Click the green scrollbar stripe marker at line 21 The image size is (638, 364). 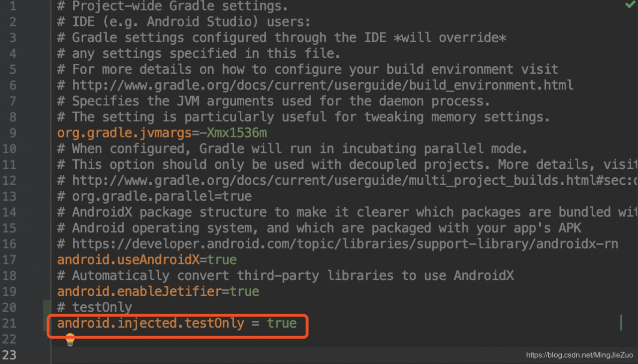[x=621, y=322]
